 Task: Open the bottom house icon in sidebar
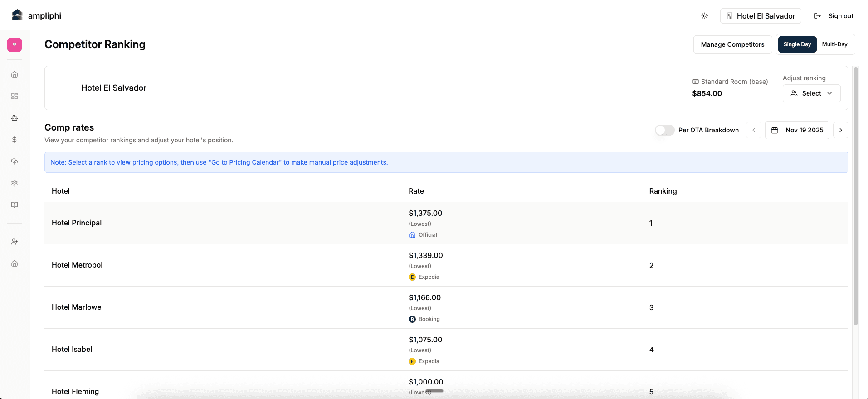pos(15,263)
